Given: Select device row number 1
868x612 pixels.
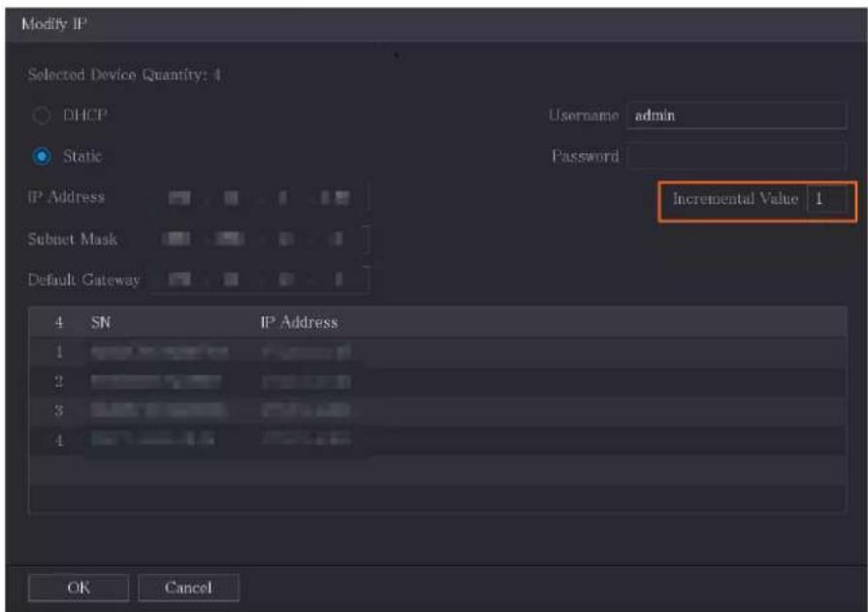Looking at the screenshot, I should (x=437, y=352).
